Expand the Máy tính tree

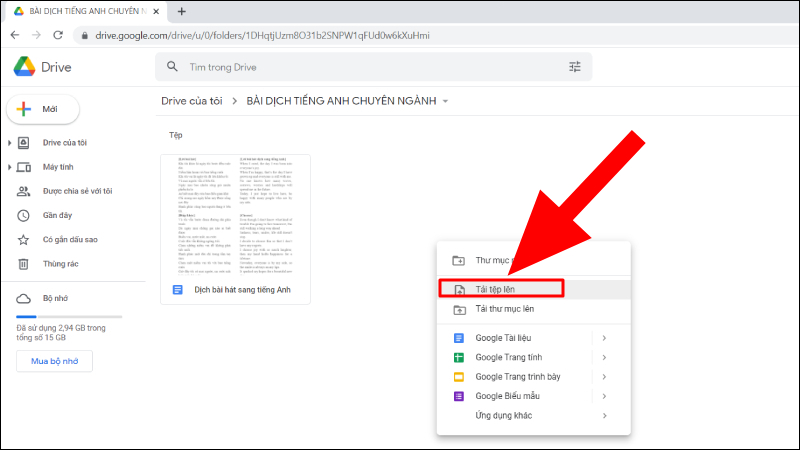point(9,167)
